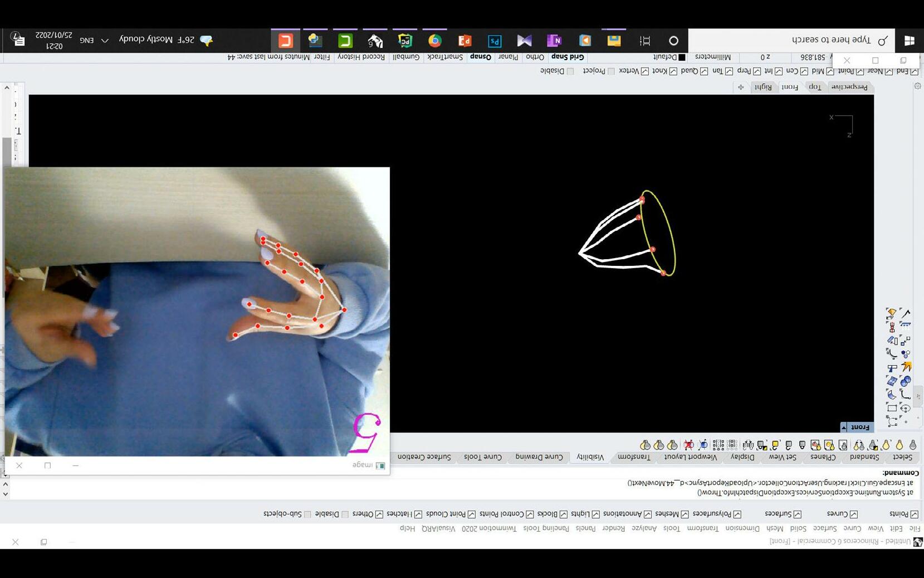Screen dimensions: 924x578
Task: Toggle the Curves selection filter checkbox
Action: coord(853,514)
